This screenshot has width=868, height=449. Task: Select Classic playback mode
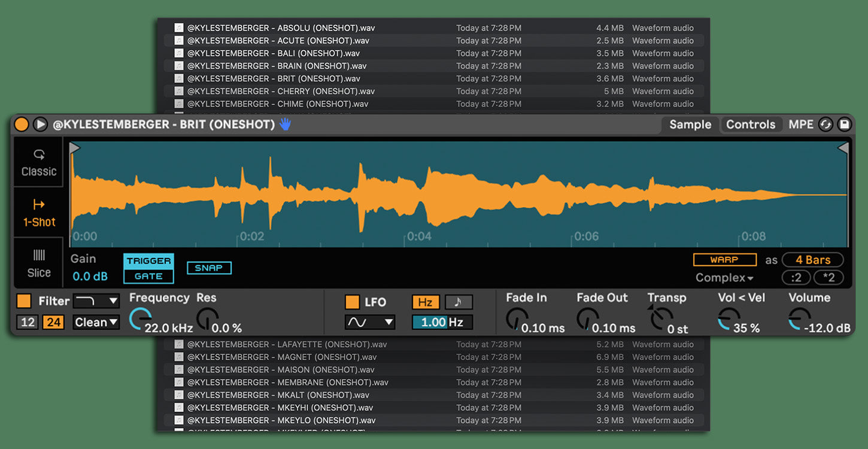39,162
